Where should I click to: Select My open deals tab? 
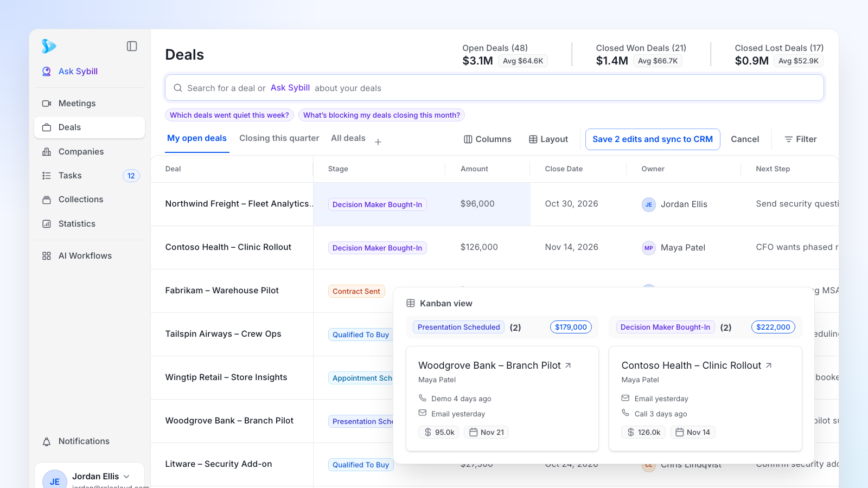197,138
